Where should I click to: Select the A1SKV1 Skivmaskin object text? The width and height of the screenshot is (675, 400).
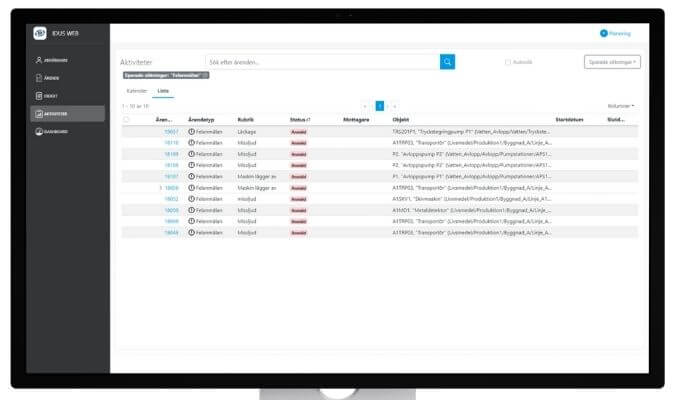[x=471, y=199]
